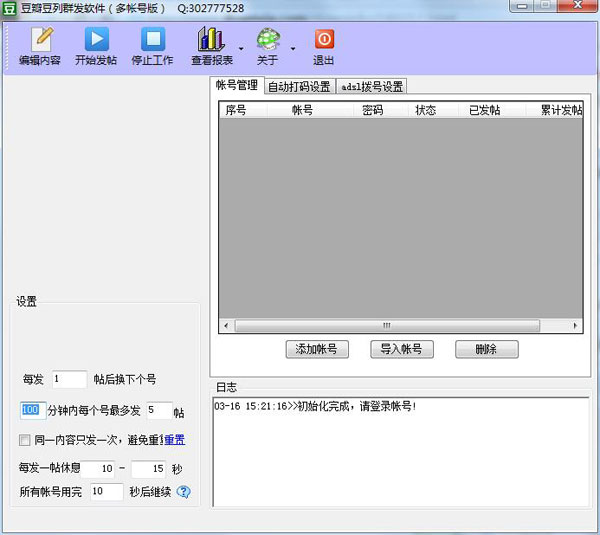
Task: Click the minutes field showing 100
Action: click(x=33, y=410)
